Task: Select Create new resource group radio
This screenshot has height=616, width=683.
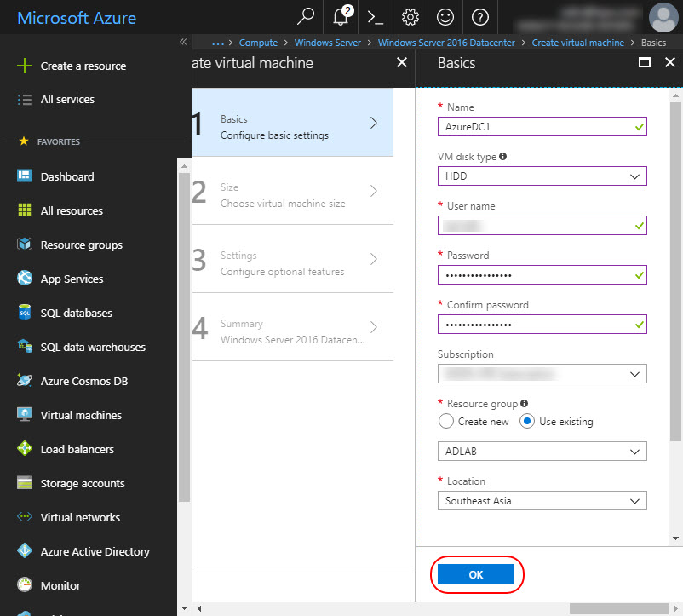Action: (445, 421)
